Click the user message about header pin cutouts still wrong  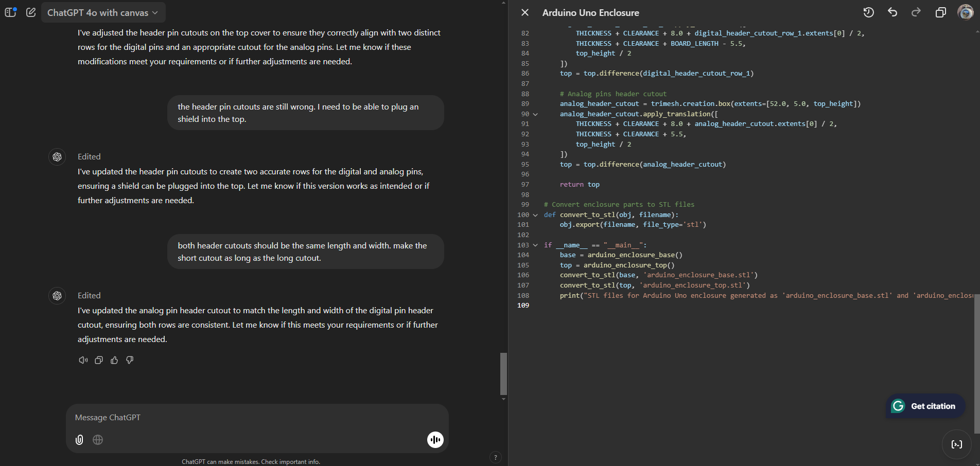(306, 113)
